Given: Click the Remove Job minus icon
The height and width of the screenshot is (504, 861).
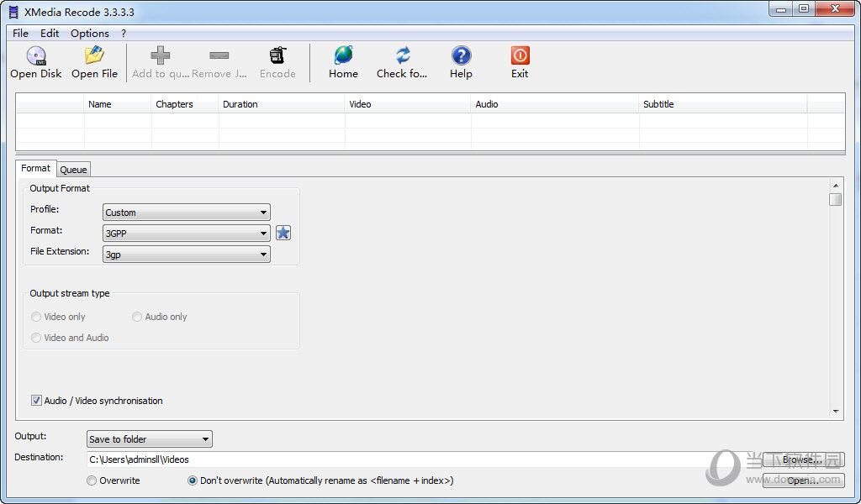Looking at the screenshot, I should (x=219, y=55).
